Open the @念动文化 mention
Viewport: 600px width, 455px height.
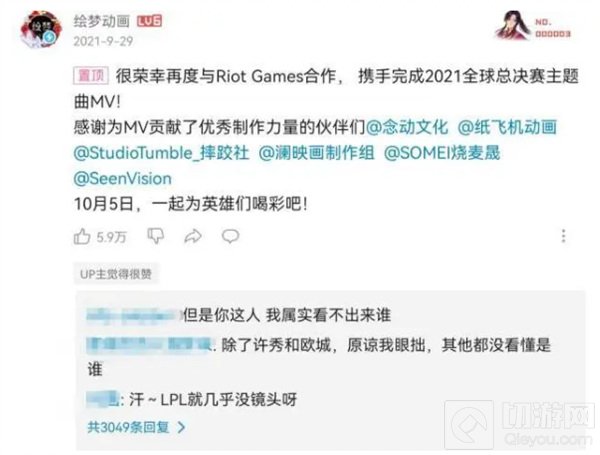[407, 127]
